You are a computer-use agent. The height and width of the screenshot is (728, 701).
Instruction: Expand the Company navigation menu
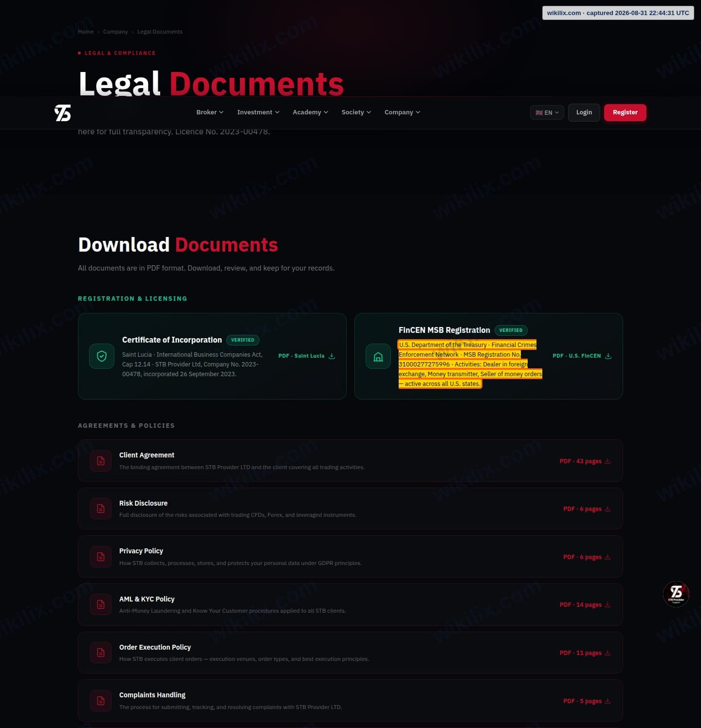pyautogui.click(x=403, y=112)
